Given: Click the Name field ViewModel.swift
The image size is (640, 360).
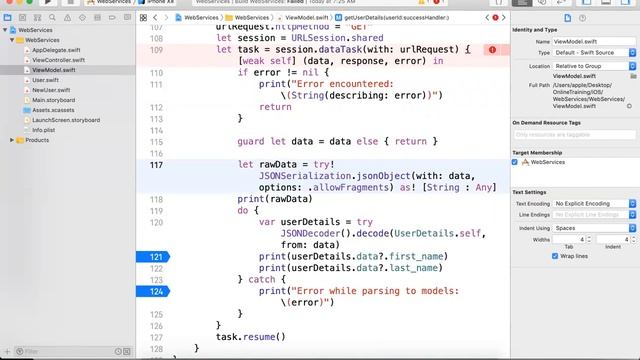Looking at the screenshot, I should coord(594,41).
